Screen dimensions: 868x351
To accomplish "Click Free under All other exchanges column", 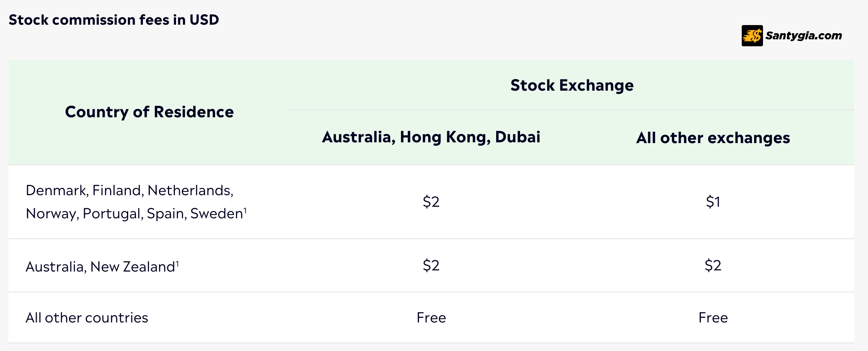I will (x=713, y=318).
